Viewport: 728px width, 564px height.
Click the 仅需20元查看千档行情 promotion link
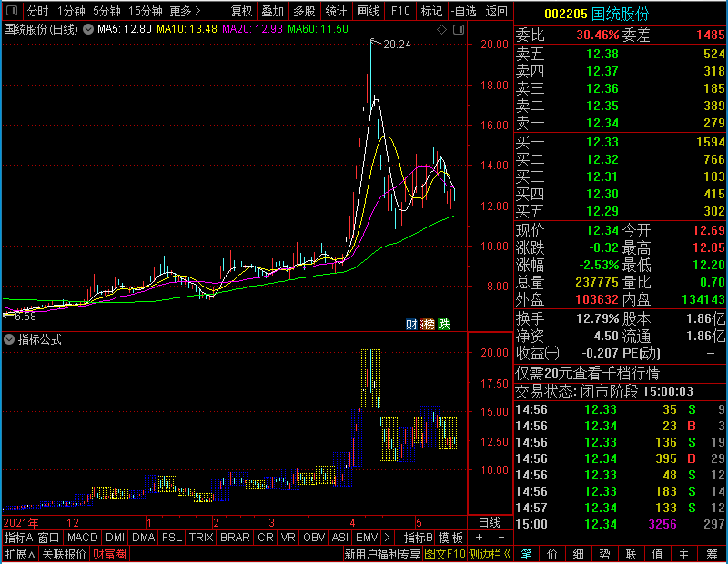point(587,373)
